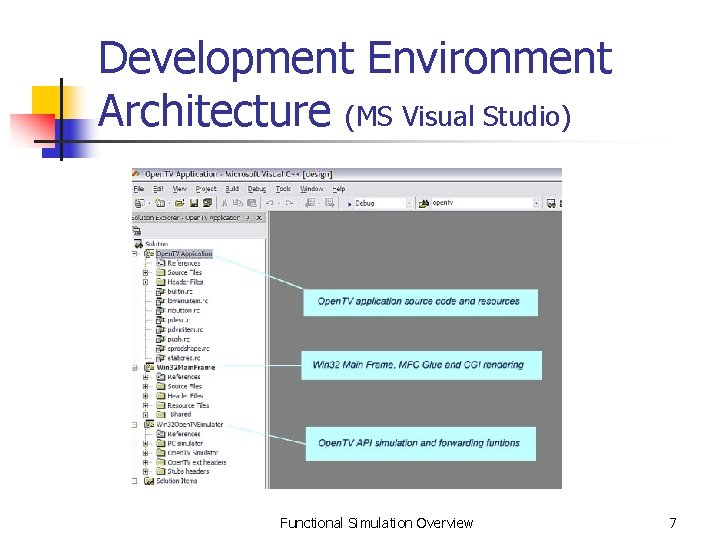The image size is (720, 540).
Task: Click the Win32MainFrame project icon
Action: tap(150, 367)
